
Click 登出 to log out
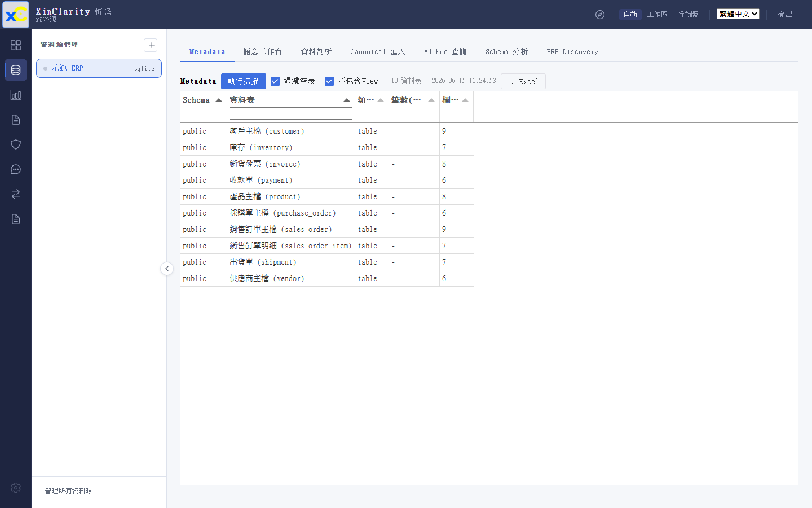click(x=785, y=14)
